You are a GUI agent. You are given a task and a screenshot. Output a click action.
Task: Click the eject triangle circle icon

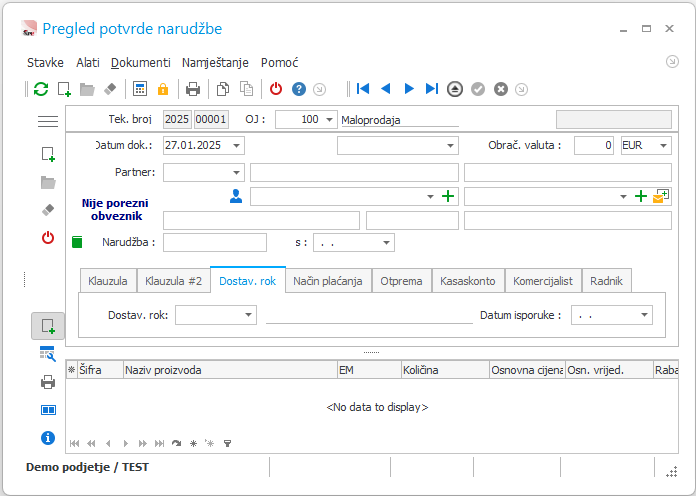point(455,89)
